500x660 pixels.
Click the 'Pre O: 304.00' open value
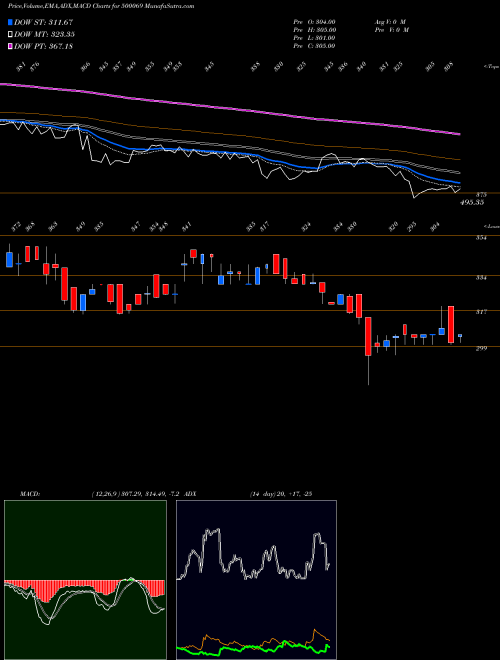pyautogui.click(x=314, y=22)
